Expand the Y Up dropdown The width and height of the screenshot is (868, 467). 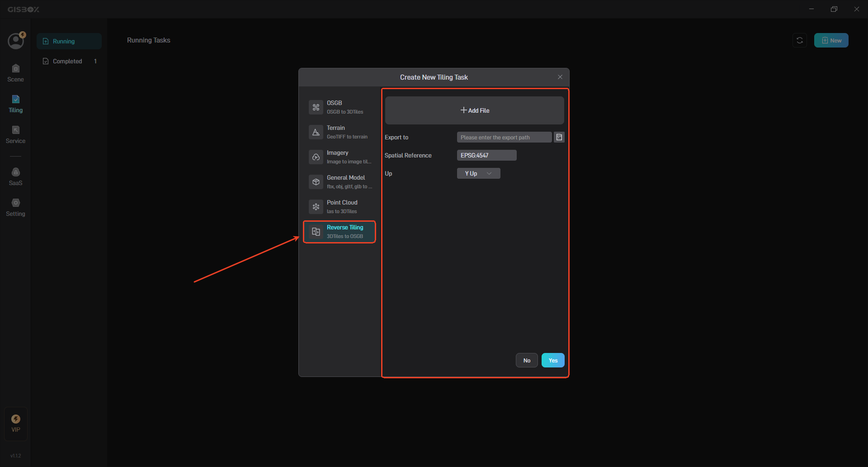pyautogui.click(x=478, y=173)
